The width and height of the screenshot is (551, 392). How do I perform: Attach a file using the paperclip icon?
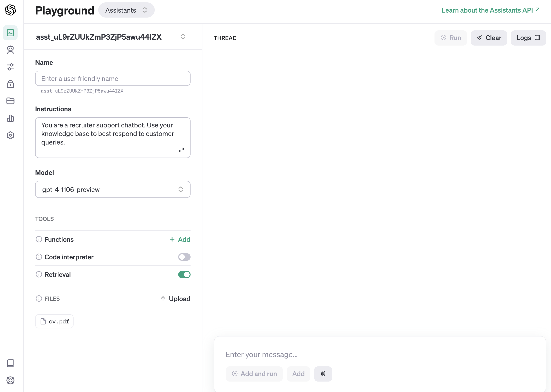(x=323, y=374)
